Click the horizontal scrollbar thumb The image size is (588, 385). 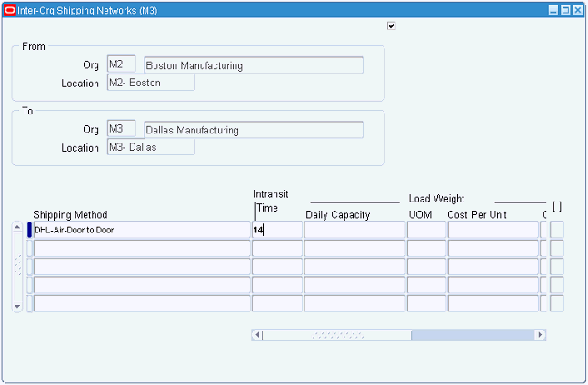click(x=337, y=334)
